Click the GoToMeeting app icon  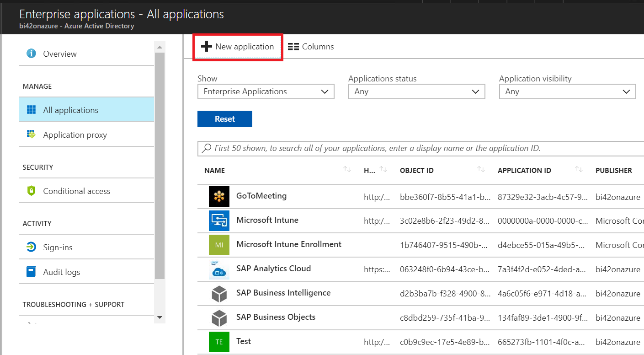click(x=219, y=197)
